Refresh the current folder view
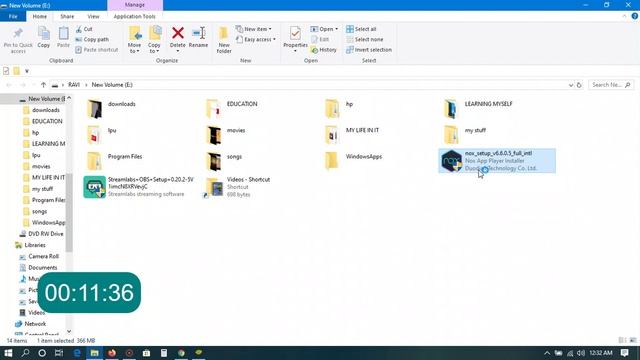The height and width of the screenshot is (360, 640). (579, 85)
